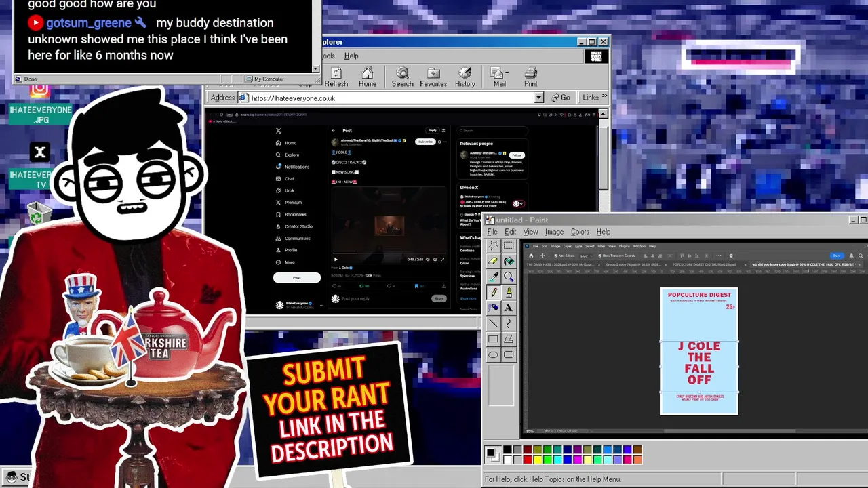The image size is (868, 488).
Task: Select the rectangular Select tool in Paint
Action: 509,245
